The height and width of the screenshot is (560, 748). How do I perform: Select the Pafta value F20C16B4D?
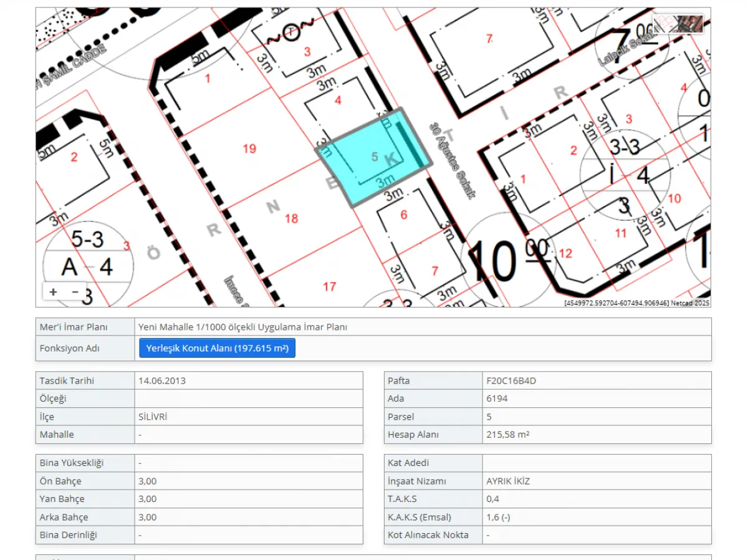[x=511, y=380]
